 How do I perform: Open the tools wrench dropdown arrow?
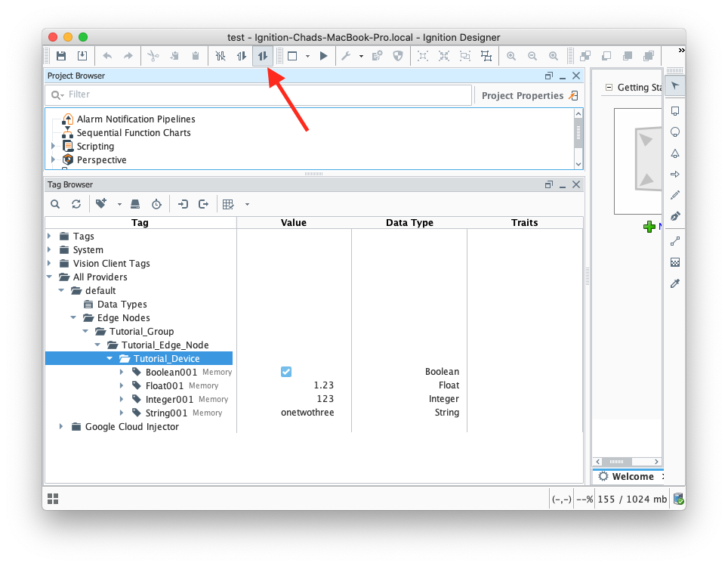coord(361,57)
